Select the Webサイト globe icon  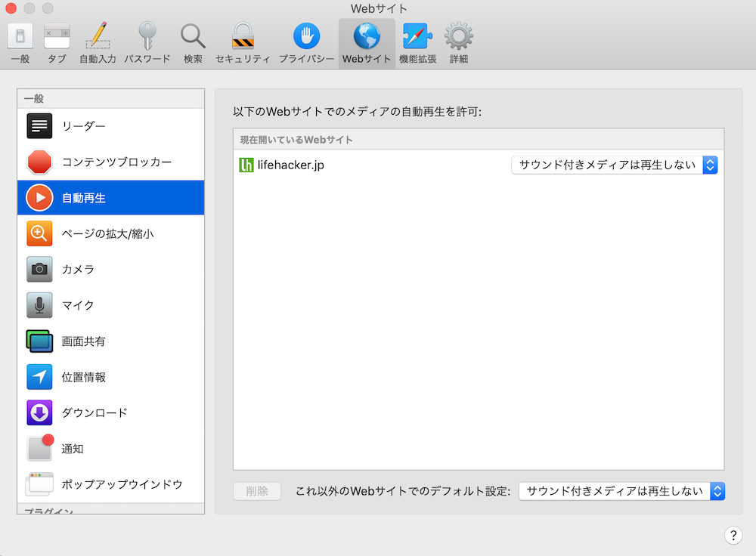click(367, 36)
